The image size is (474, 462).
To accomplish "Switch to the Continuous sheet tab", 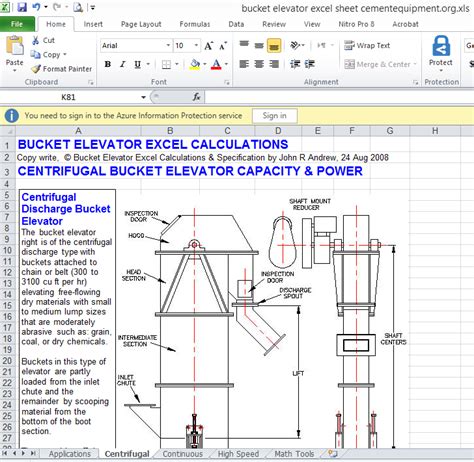I will pos(183,454).
